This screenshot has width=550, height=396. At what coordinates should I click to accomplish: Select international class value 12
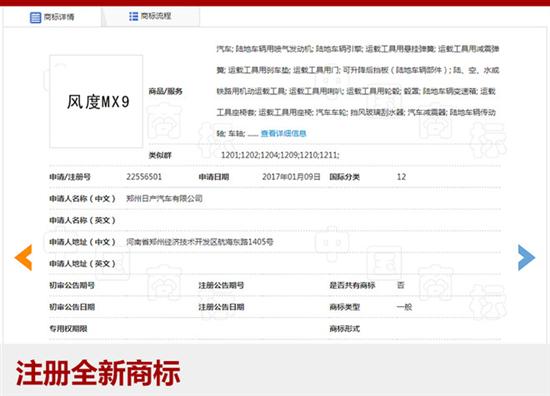tap(401, 177)
